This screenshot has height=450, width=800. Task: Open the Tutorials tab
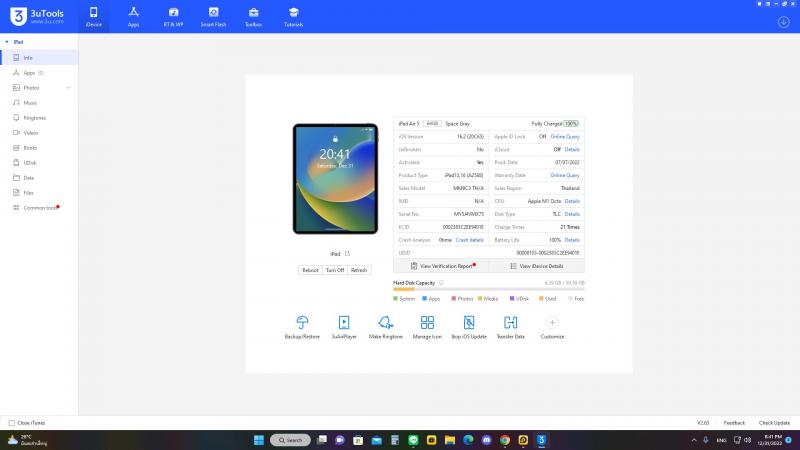coord(293,17)
